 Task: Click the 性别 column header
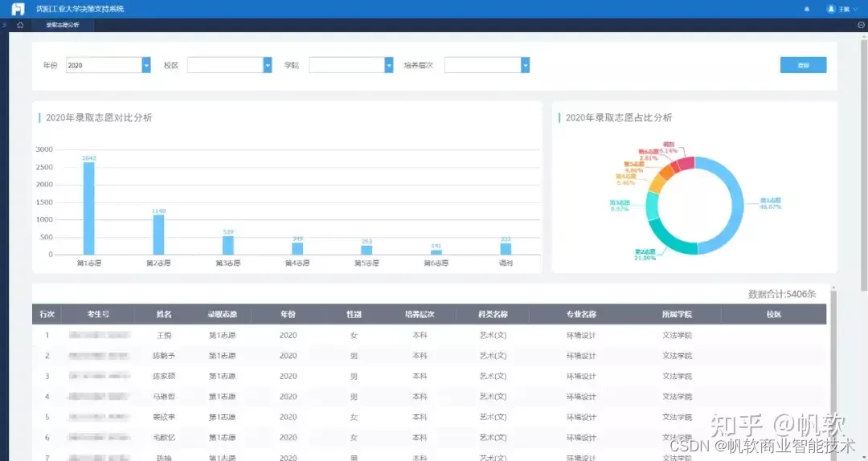click(354, 314)
